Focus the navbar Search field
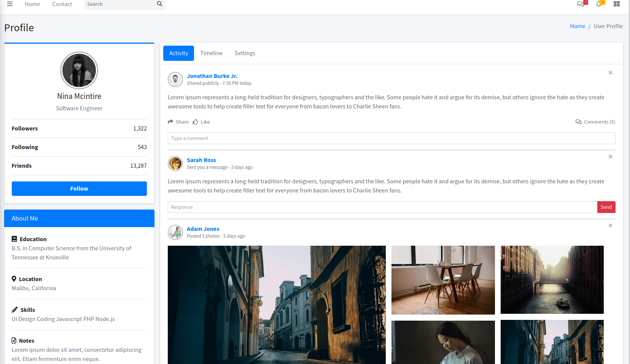This screenshot has width=630, height=364. point(119,4)
